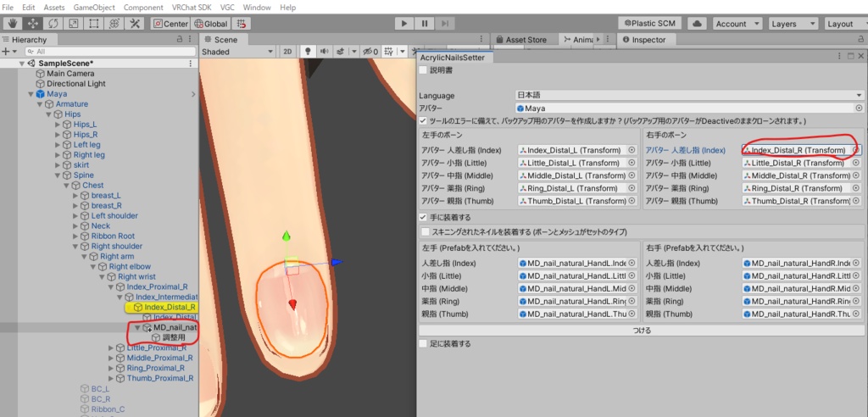
Task: Pause the editor playback
Action: pyautogui.click(x=425, y=24)
